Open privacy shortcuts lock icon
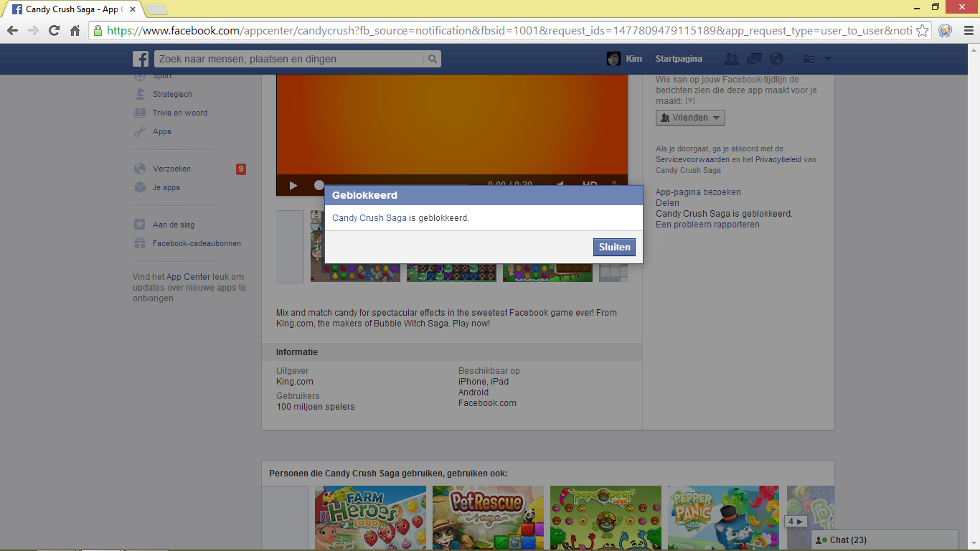Image resolution: width=980 pixels, height=551 pixels. (809, 59)
